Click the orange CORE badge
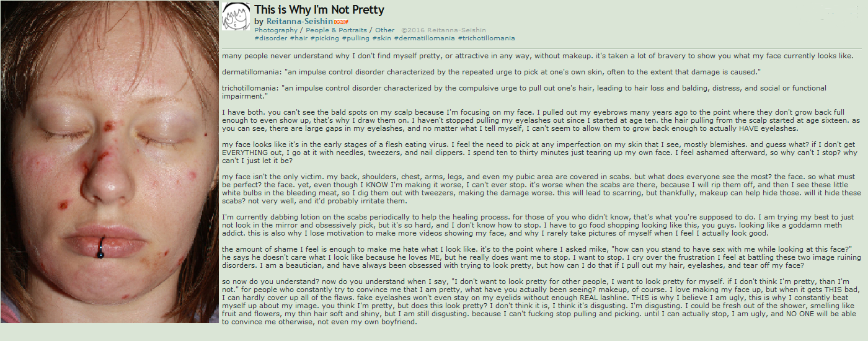The image size is (868, 341). 341,22
